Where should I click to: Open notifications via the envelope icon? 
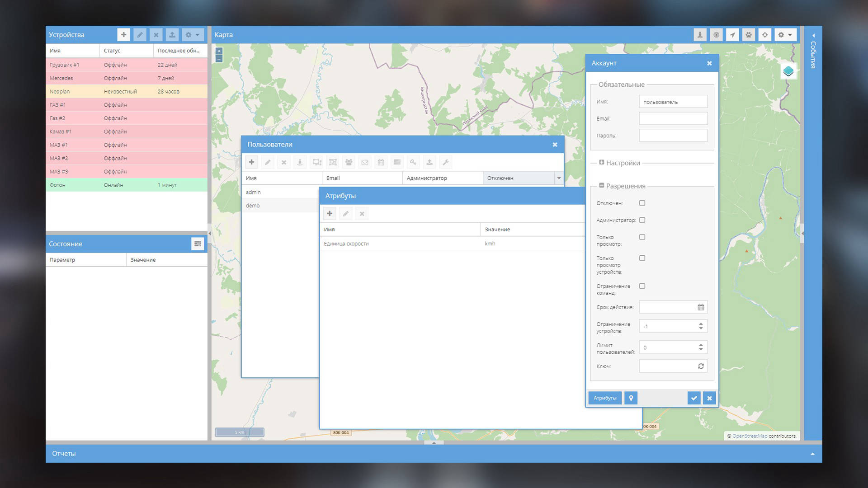(x=365, y=162)
